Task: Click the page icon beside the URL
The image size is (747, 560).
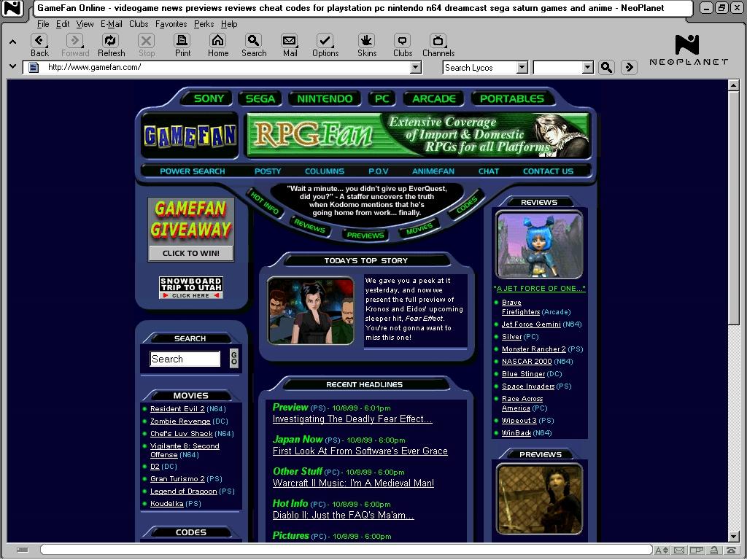Action: click(x=34, y=67)
